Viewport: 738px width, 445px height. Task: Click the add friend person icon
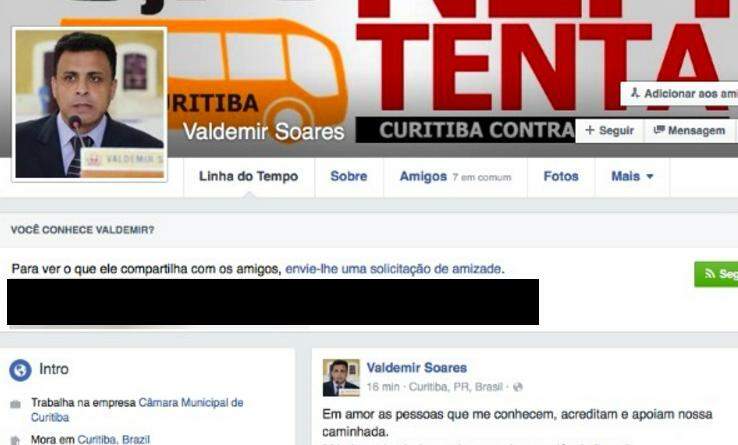[x=635, y=93]
